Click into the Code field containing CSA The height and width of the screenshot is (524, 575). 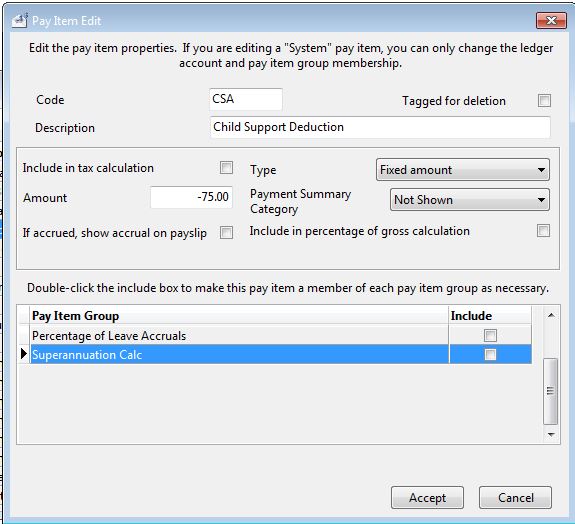(x=246, y=99)
